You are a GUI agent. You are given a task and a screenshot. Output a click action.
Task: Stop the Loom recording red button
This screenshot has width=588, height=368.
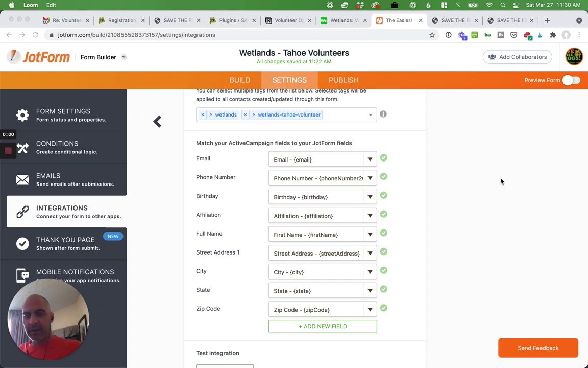coord(8,151)
